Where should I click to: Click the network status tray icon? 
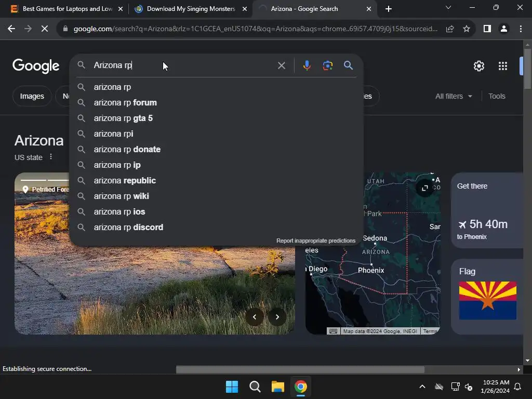[455, 387]
